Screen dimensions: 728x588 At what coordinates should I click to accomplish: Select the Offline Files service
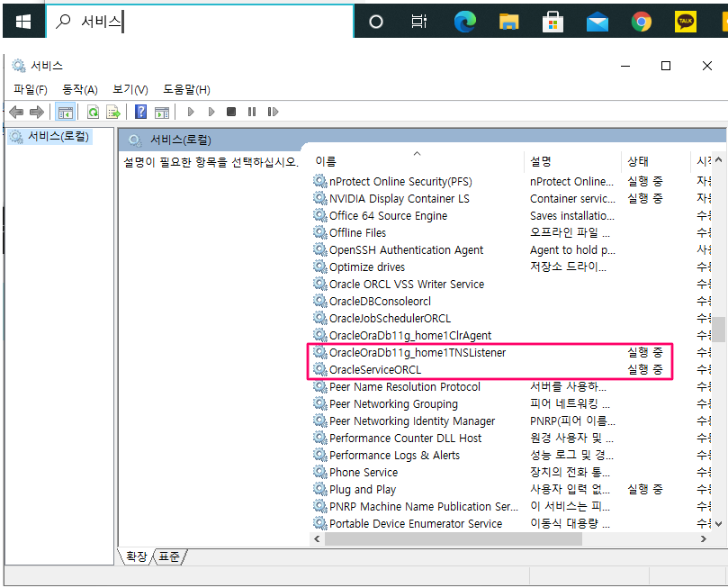point(357,233)
